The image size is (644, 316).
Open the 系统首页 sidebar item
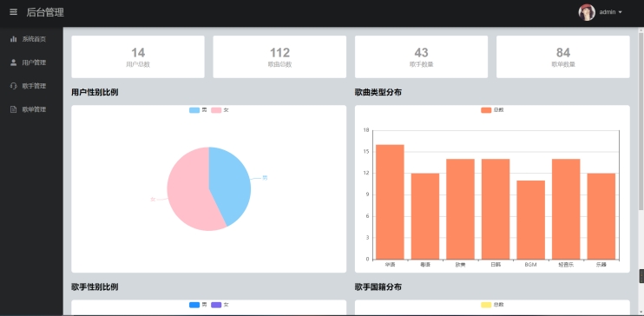point(31,39)
